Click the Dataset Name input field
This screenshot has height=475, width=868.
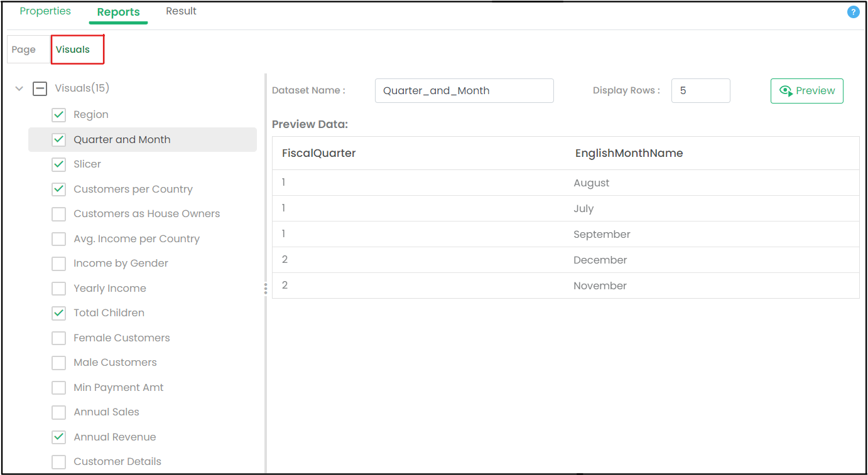[x=464, y=90]
